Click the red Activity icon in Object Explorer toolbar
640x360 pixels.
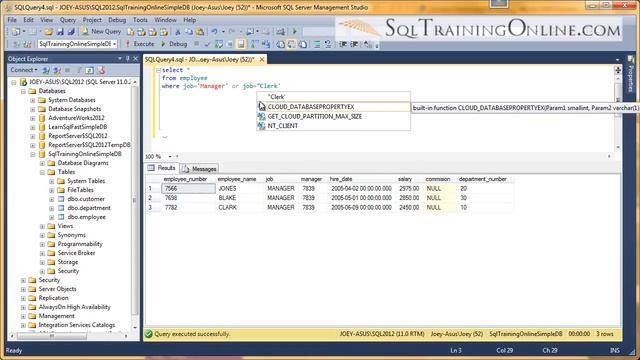(101, 70)
